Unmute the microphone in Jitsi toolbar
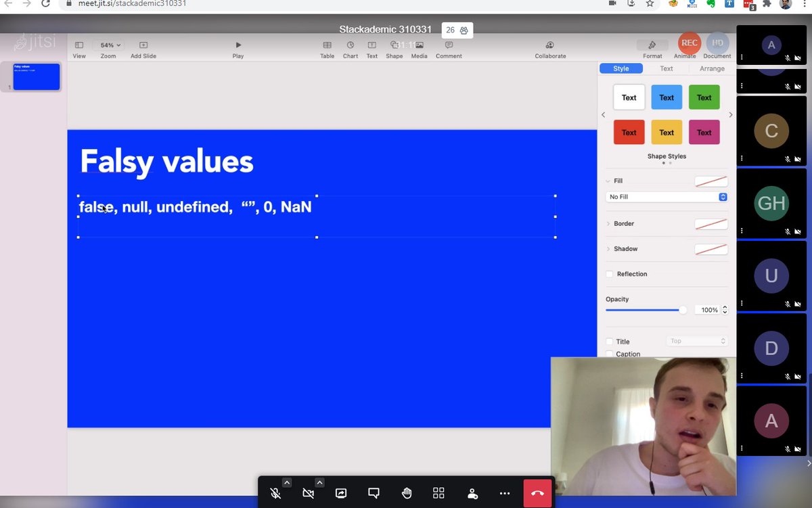The image size is (812, 508). coord(276,493)
